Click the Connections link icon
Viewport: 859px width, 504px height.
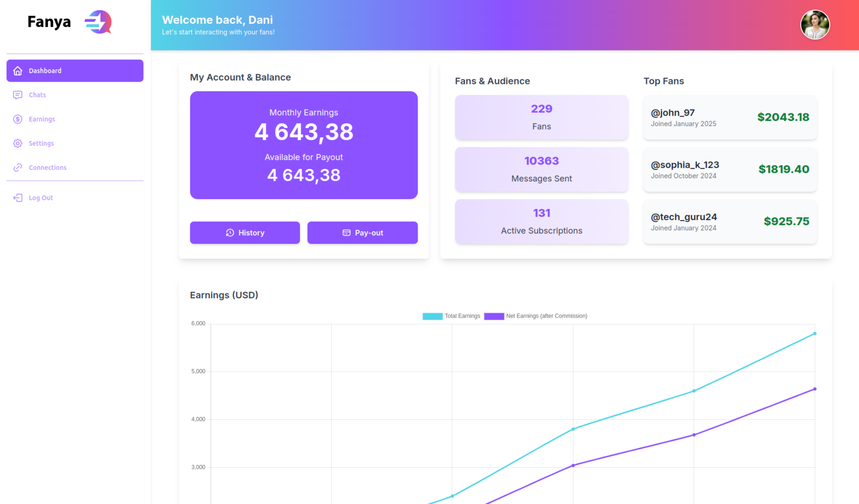pyautogui.click(x=18, y=167)
